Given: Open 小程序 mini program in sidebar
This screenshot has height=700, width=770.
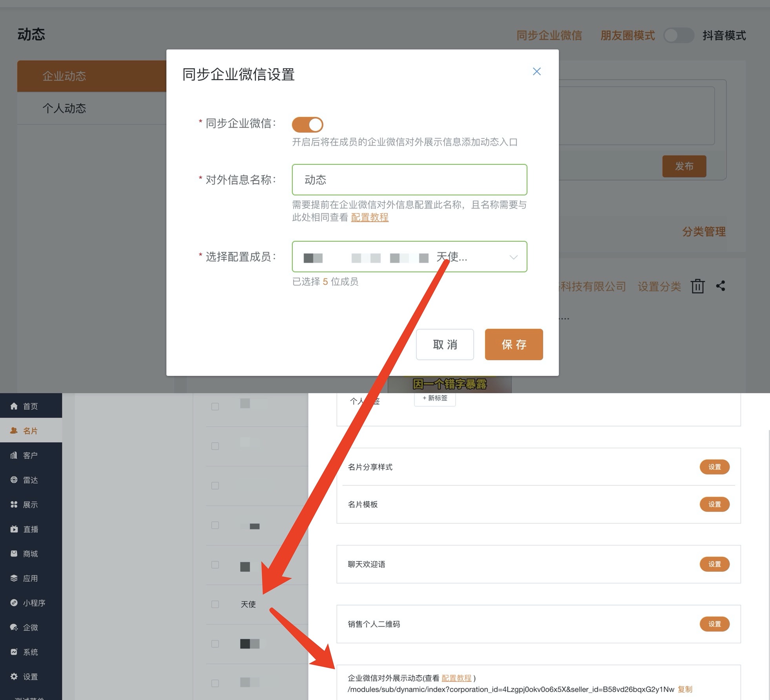Looking at the screenshot, I should pyautogui.click(x=34, y=603).
